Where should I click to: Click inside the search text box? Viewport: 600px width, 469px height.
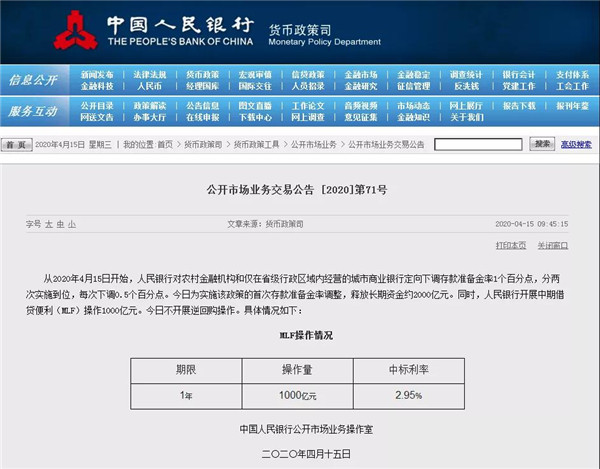[478, 144]
